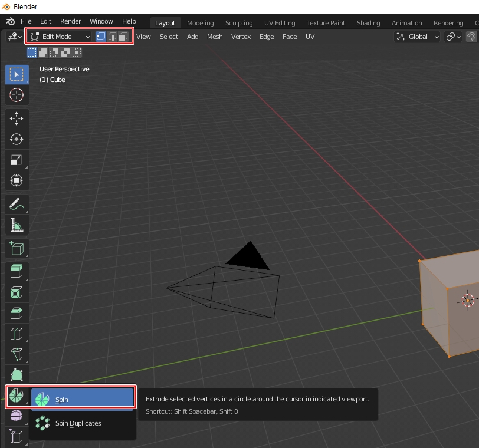Select the Bevel tool

(17, 313)
